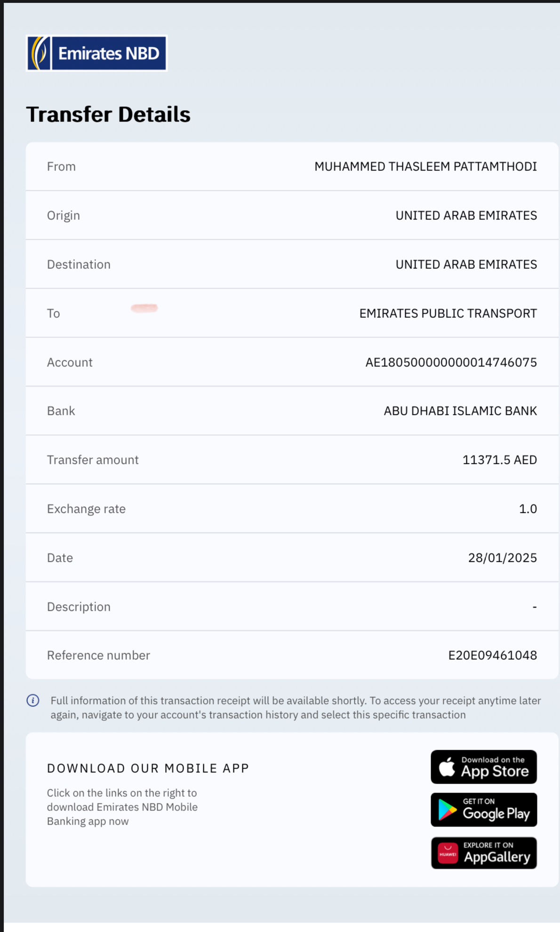Open the Download on the App Store badge
Viewport: 560px width, 932px height.
pyautogui.click(x=484, y=767)
